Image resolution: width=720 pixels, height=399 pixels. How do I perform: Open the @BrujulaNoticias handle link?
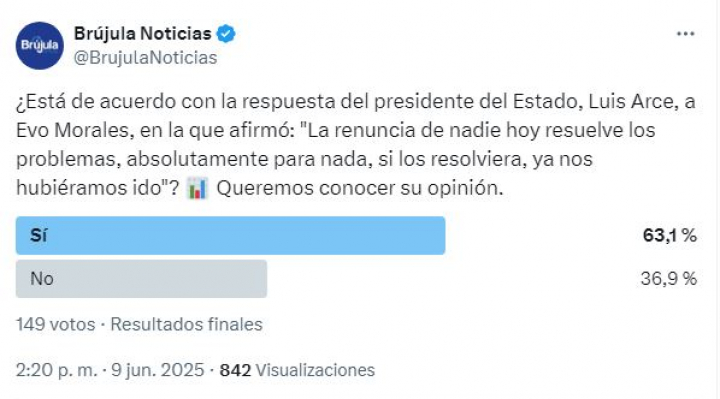coord(146,58)
